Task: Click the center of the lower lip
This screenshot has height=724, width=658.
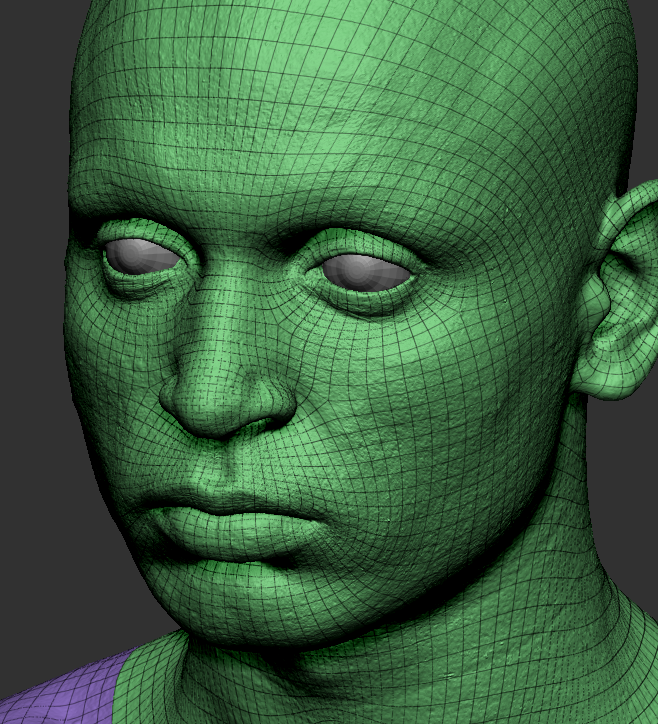Action: point(215,537)
